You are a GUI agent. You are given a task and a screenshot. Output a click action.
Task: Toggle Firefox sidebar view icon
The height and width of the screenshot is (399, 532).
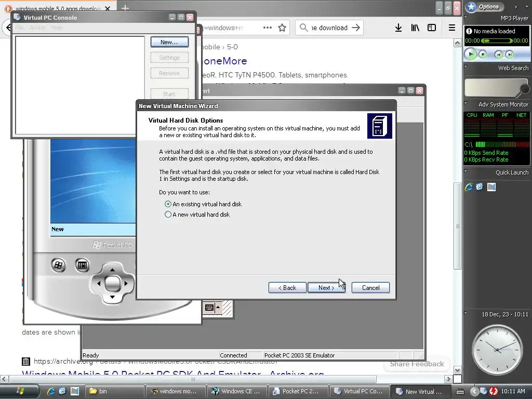click(x=432, y=28)
